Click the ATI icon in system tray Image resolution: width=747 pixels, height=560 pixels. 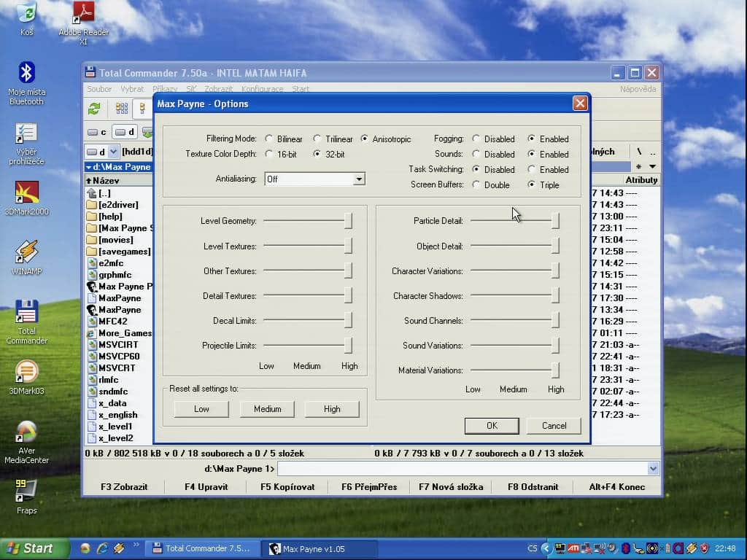point(573,548)
